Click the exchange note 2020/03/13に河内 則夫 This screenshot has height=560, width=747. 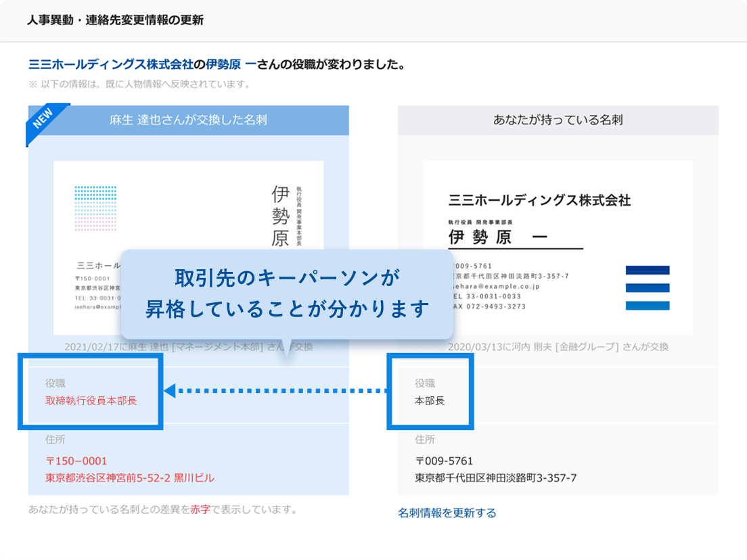point(558,347)
